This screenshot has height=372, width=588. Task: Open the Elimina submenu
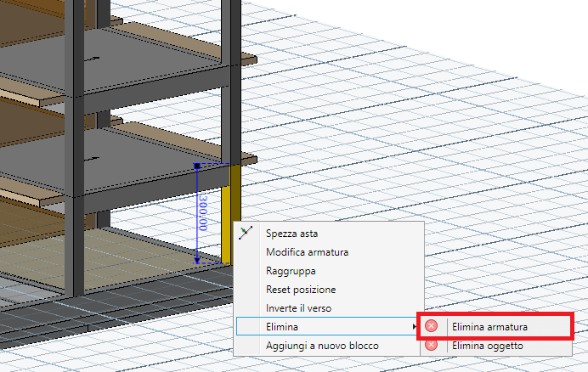[x=327, y=327]
